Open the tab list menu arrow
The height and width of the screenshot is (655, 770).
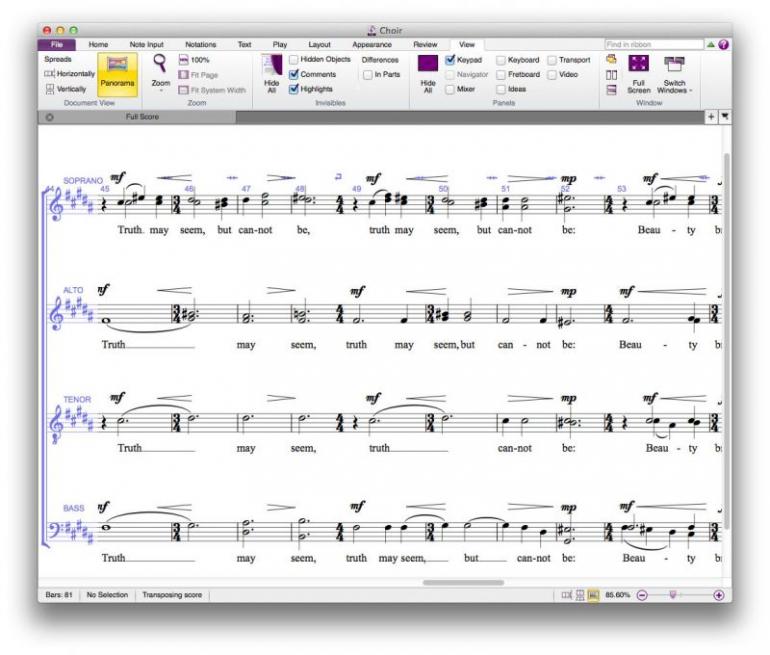(725, 116)
